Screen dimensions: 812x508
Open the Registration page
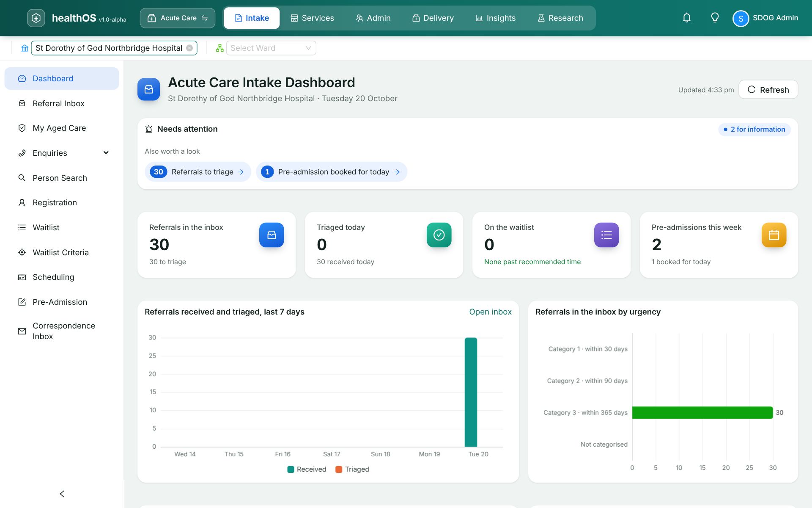(62, 203)
